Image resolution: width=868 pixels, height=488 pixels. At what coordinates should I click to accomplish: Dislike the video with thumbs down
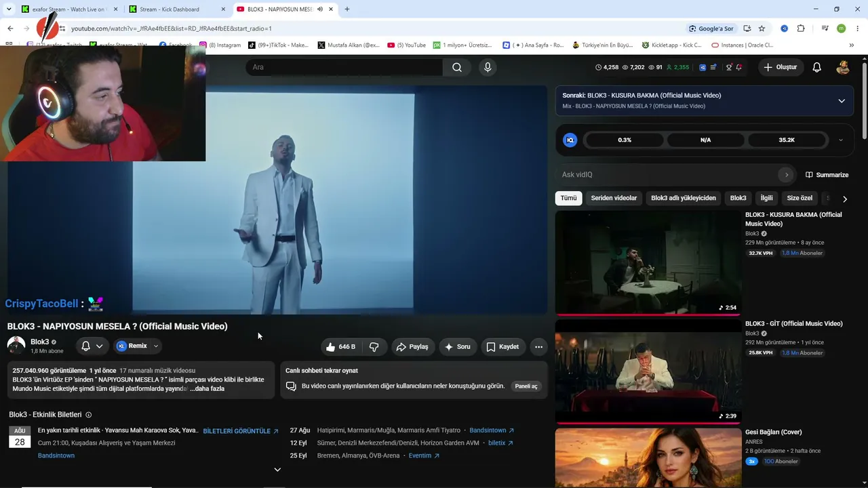click(374, 346)
